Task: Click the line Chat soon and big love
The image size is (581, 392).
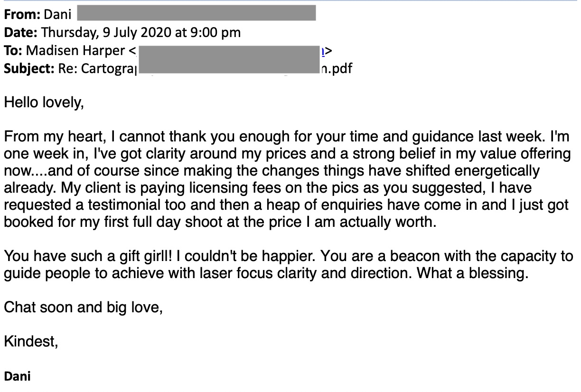Action: click(84, 308)
